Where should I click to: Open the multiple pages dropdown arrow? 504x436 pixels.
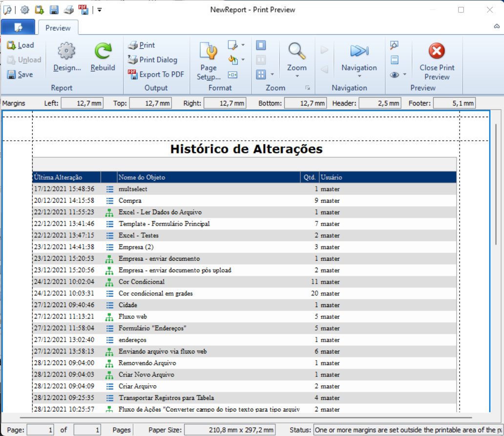(x=272, y=75)
